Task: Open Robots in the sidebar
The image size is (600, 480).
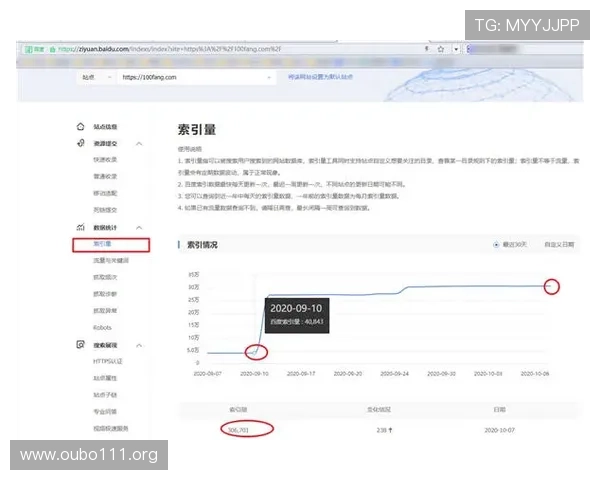Action: click(103, 328)
